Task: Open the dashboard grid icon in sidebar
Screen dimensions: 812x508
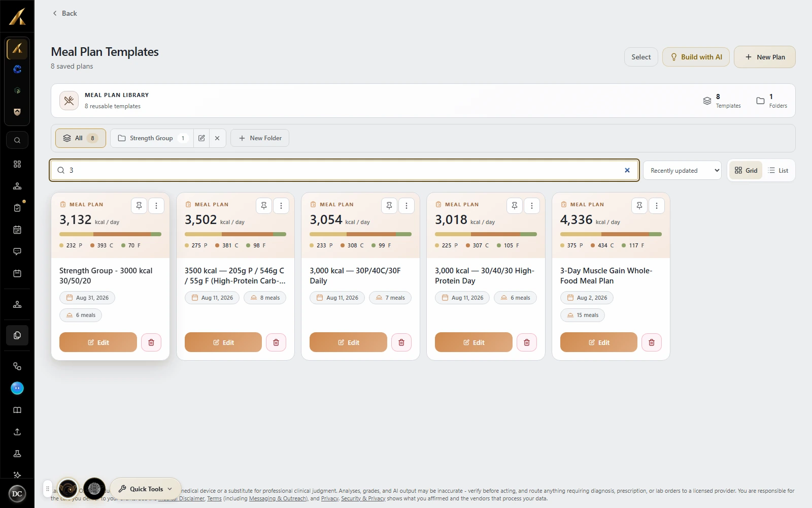Action: pyautogui.click(x=17, y=164)
